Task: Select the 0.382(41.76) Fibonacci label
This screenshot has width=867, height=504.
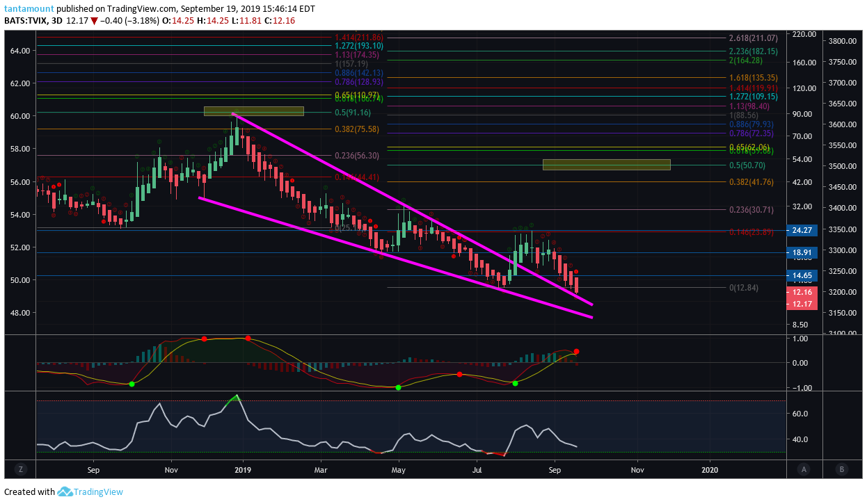Action: 751,182
